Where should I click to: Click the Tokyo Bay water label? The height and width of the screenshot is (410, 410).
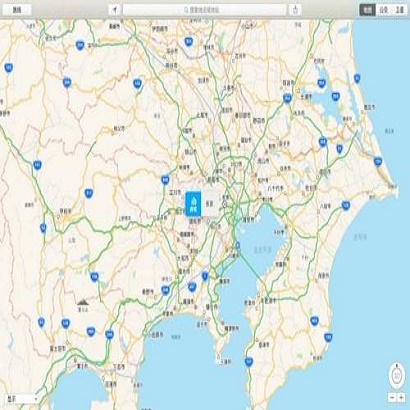tap(263, 249)
